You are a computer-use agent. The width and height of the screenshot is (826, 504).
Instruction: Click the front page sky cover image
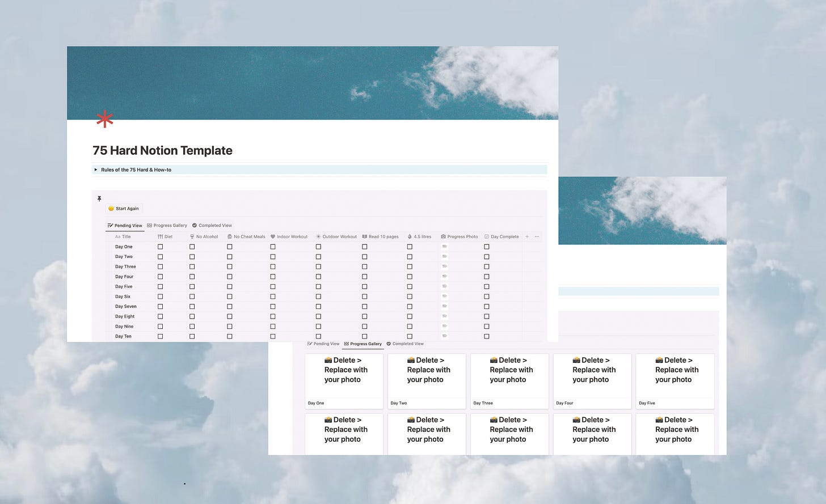313,83
